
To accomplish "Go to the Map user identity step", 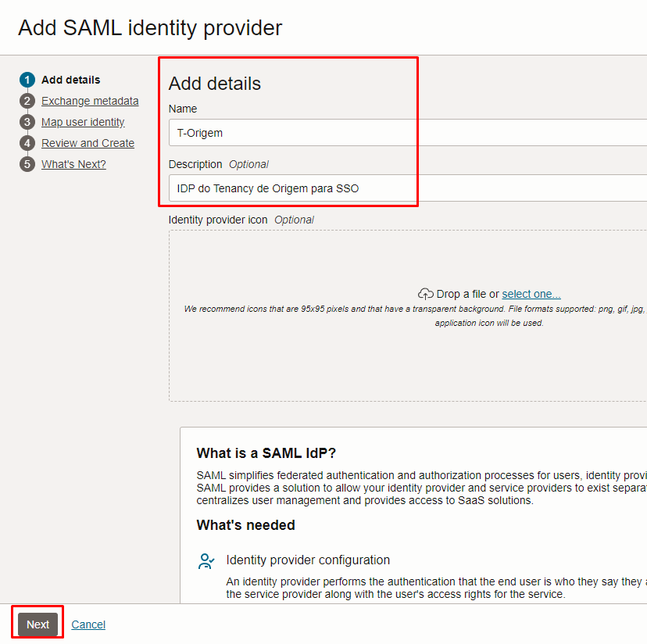I will (x=83, y=122).
